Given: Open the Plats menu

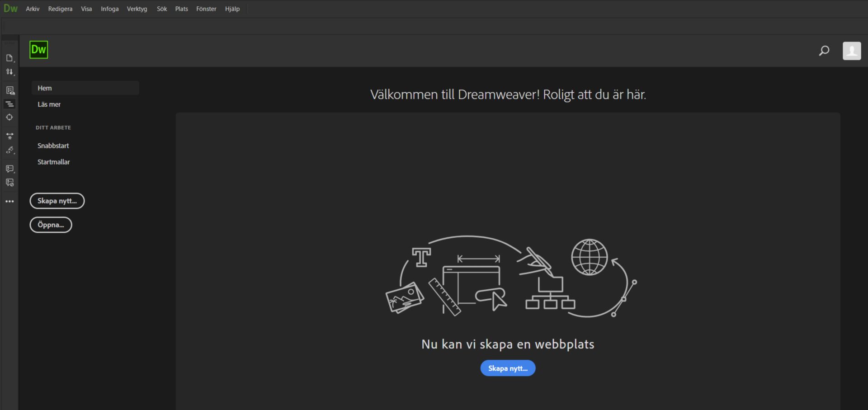Looking at the screenshot, I should pyautogui.click(x=181, y=9).
